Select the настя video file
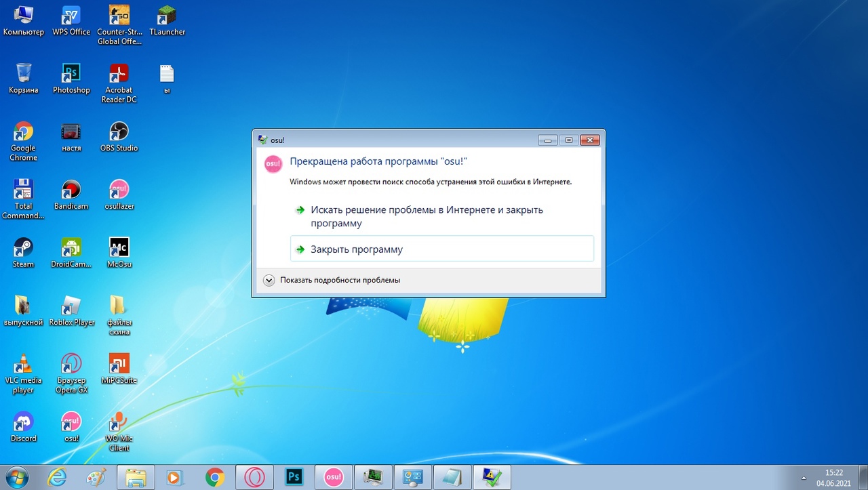 pos(71,137)
